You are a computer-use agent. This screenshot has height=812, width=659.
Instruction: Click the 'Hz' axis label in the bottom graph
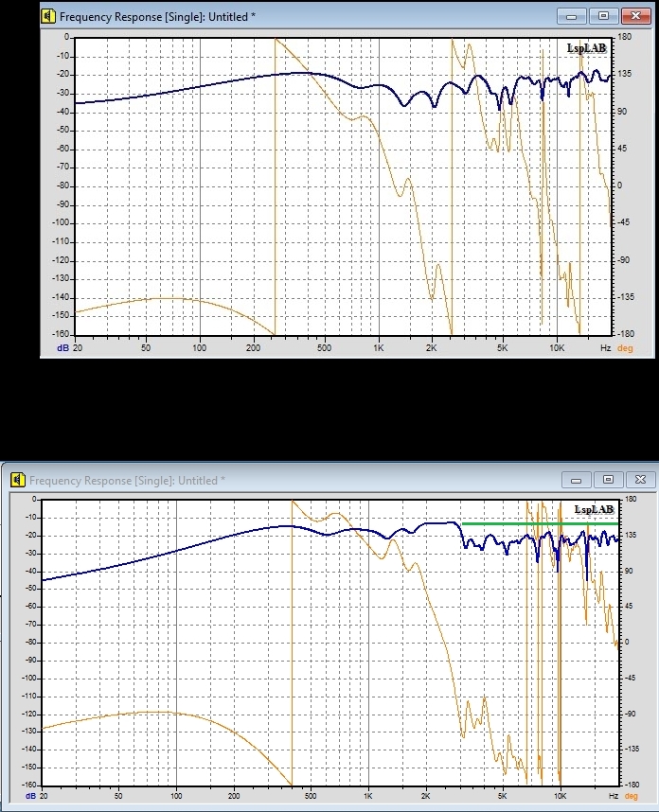613,796
